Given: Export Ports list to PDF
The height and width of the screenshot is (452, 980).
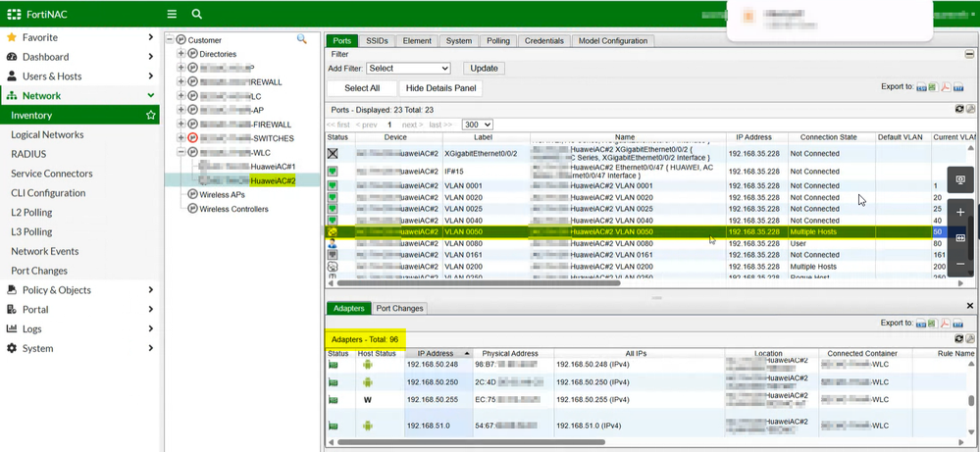Looking at the screenshot, I should (945, 87).
